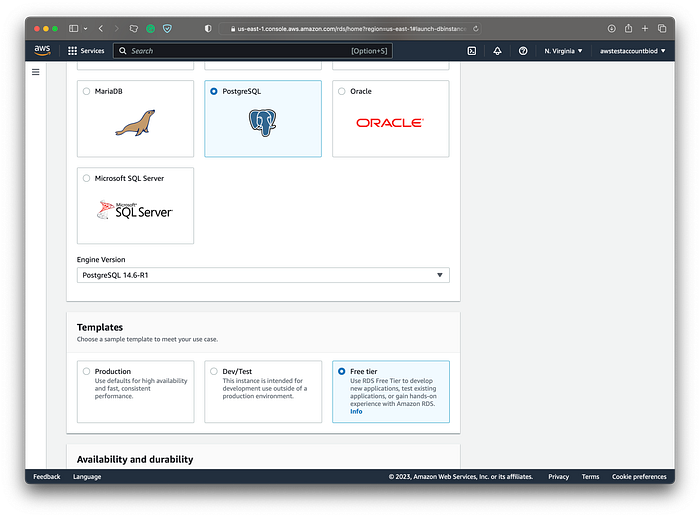Click the Microsoft SQL Server logo
Image resolution: width=700 pixels, height=517 pixels.
point(135,210)
